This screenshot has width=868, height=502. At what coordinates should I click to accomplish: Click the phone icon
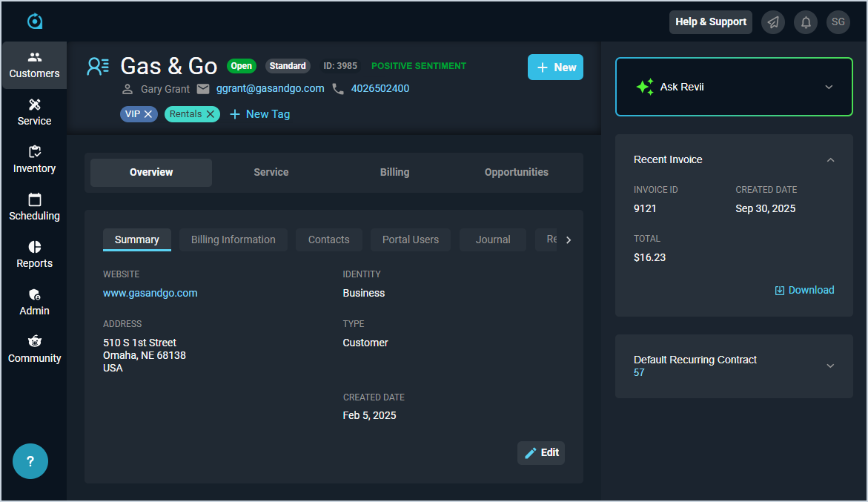pyautogui.click(x=338, y=88)
